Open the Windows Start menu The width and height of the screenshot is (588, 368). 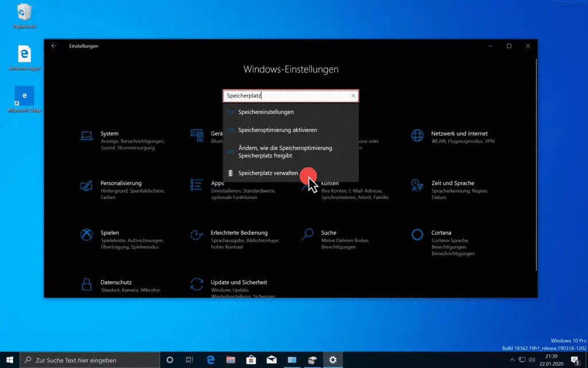[x=9, y=360]
